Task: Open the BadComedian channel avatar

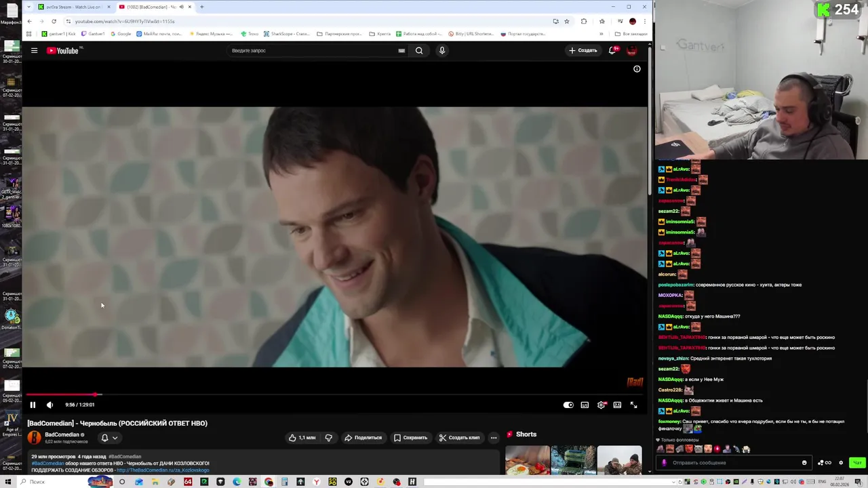Action: tap(34, 438)
